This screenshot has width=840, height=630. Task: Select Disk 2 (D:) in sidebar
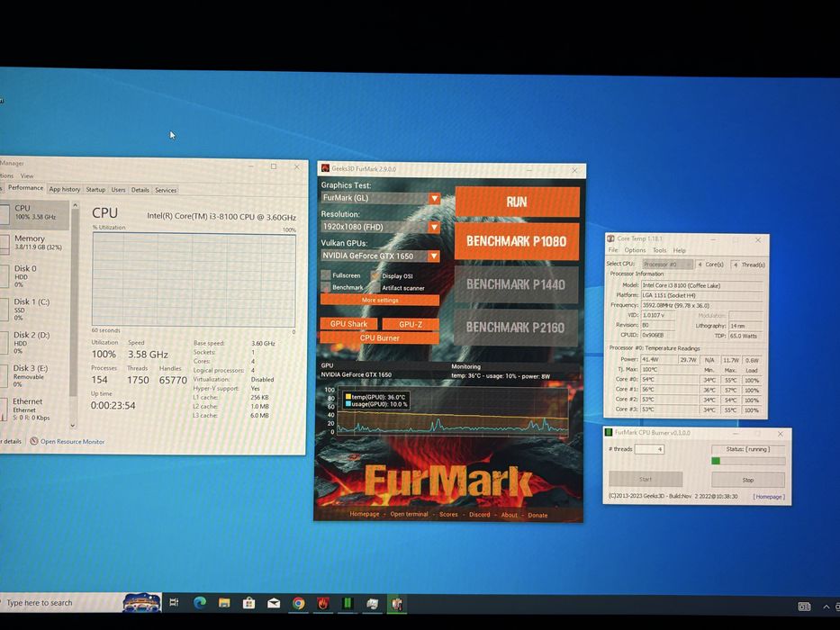click(35, 342)
